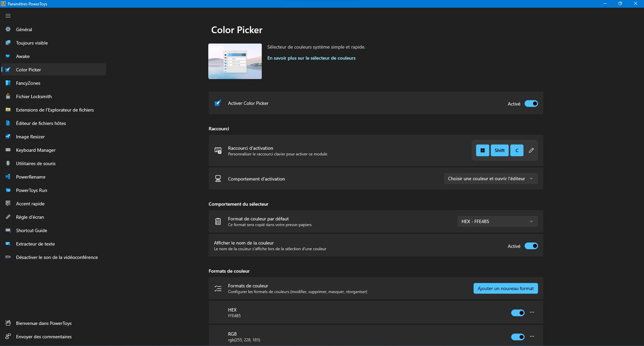Screen dimensions: 644x346
Task: Click the Keyboard Manager icon
Action: [x=8, y=150]
